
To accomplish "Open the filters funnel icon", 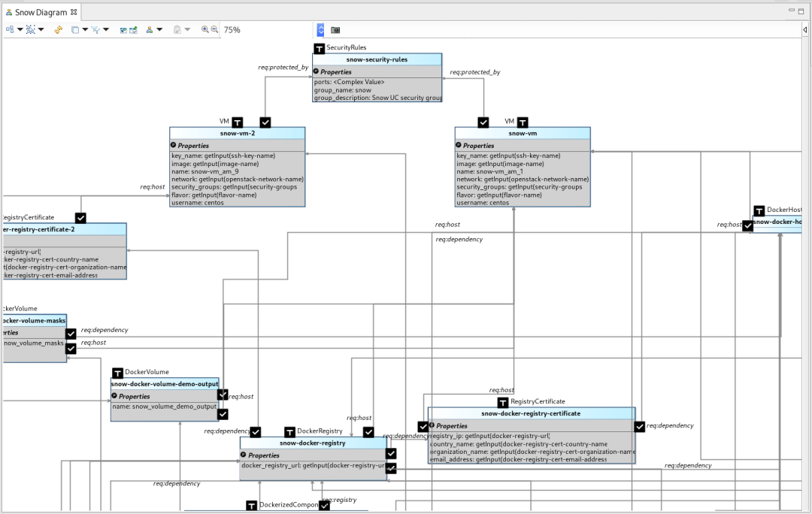I will coord(95,29).
